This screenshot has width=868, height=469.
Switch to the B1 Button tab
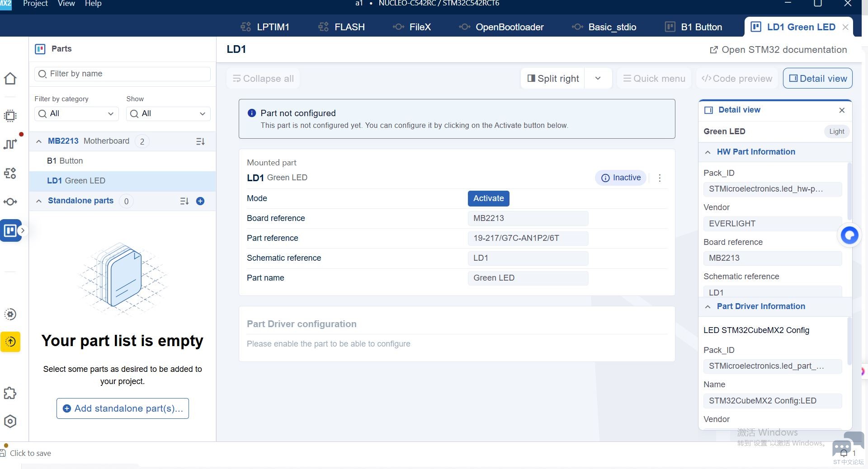[693, 27]
